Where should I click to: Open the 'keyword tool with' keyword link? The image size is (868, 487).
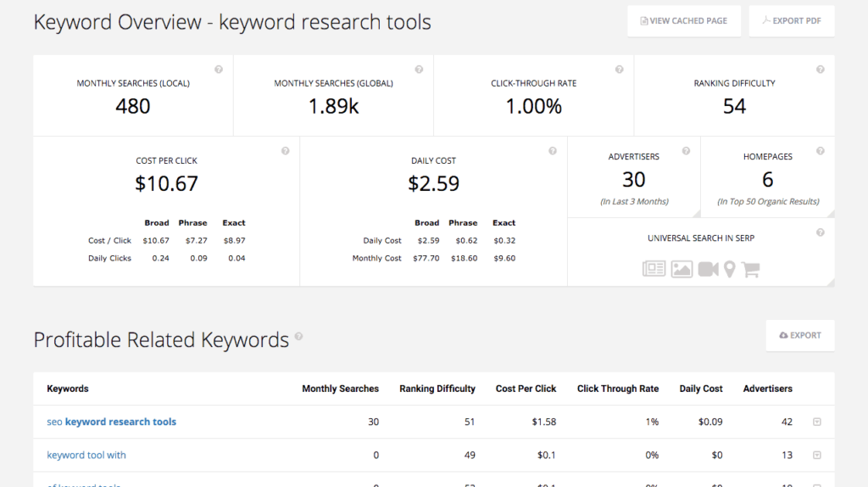click(x=86, y=455)
